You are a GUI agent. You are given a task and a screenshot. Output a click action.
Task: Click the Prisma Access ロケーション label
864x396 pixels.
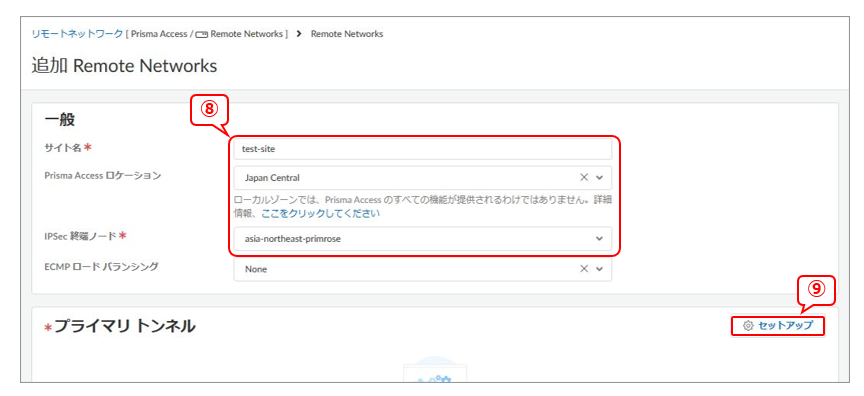click(x=102, y=176)
